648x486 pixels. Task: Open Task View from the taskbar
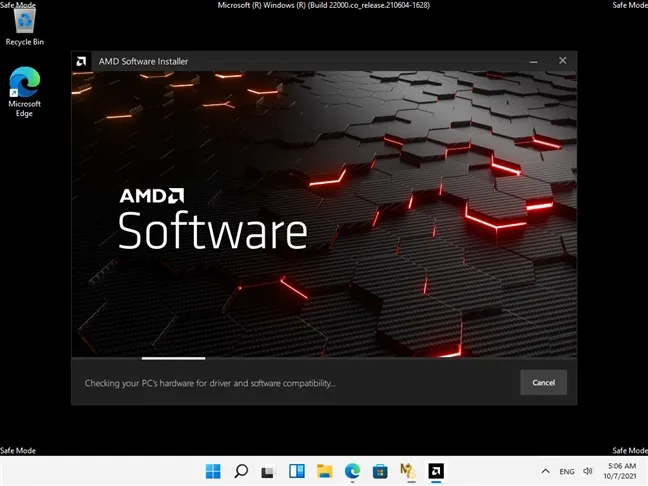[x=269, y=471]
